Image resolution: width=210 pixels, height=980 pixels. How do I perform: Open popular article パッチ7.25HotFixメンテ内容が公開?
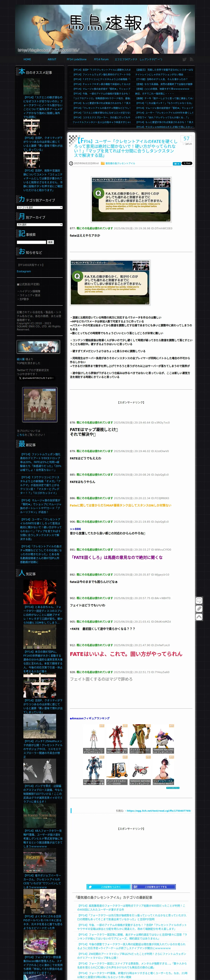point(43,749)
